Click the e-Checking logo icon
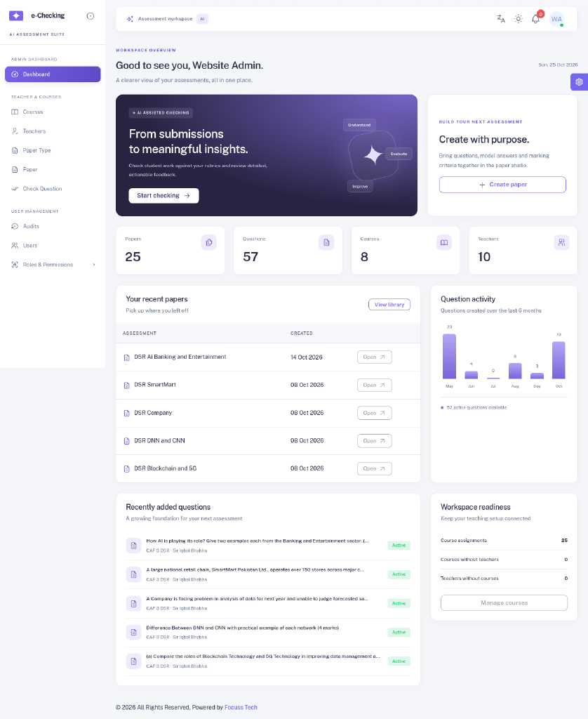 [16, 15]
